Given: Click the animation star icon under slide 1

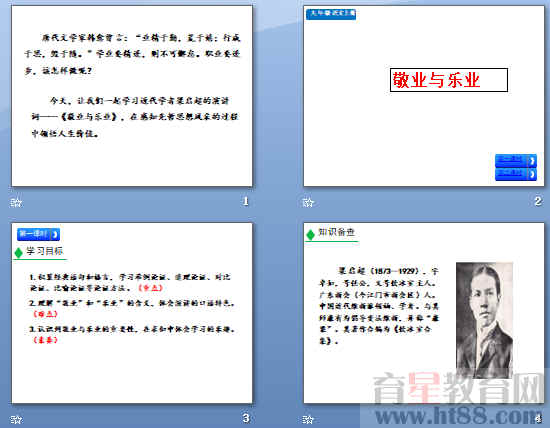Looking at the screenshot, I should 16,202.
